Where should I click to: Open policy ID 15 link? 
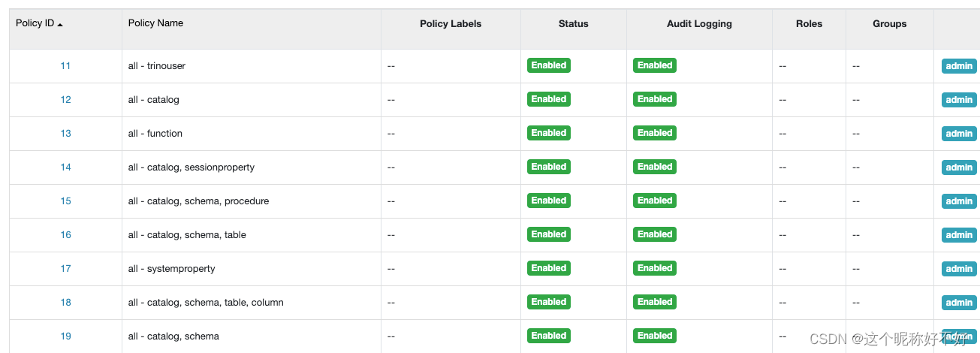[65, 201]
